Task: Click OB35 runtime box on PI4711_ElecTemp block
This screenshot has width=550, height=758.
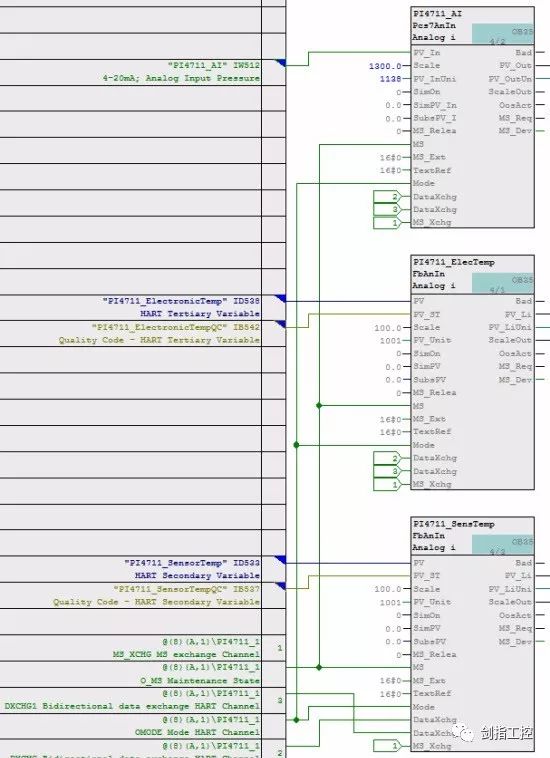Action: (503, 283)
